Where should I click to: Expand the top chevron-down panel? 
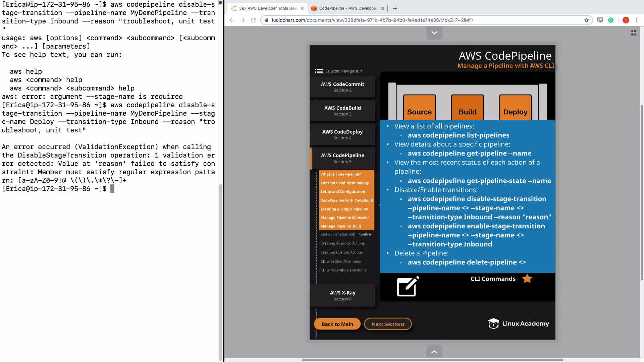coord(434,33)
